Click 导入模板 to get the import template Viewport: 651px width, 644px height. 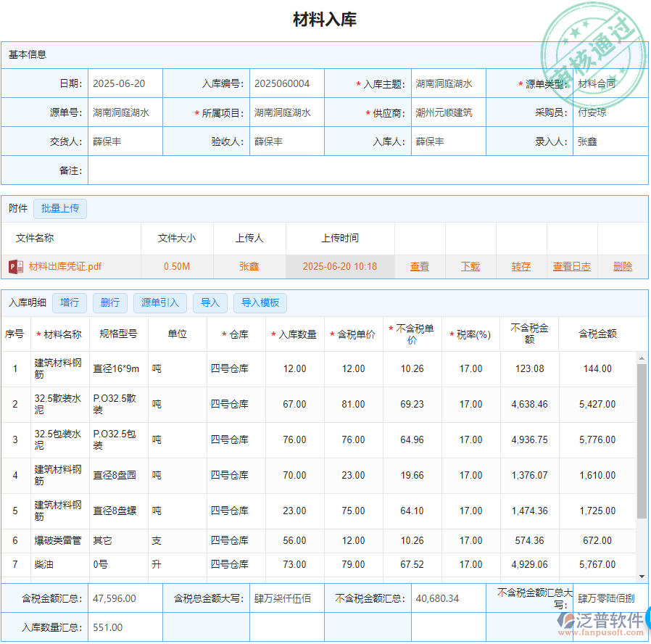(x=260, y=303)
